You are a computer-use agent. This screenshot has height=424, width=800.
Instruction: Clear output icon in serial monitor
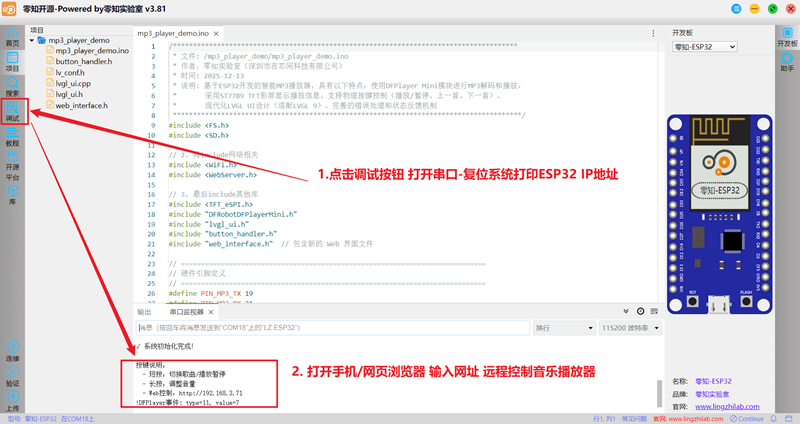tap(654, 311)
